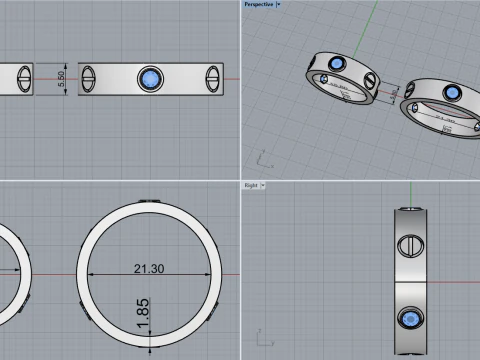Select the blue gem on the right Perspective ring
This screenshot has width=480, height=360.
point(452,92)
